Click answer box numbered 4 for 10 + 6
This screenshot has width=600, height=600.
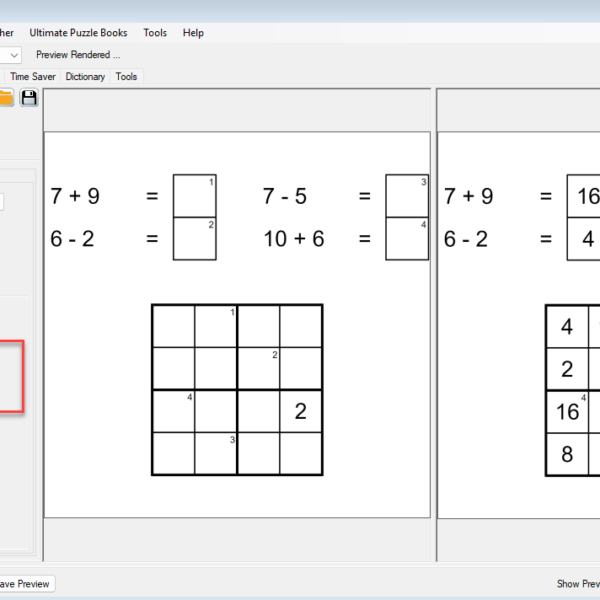point(407,239)
